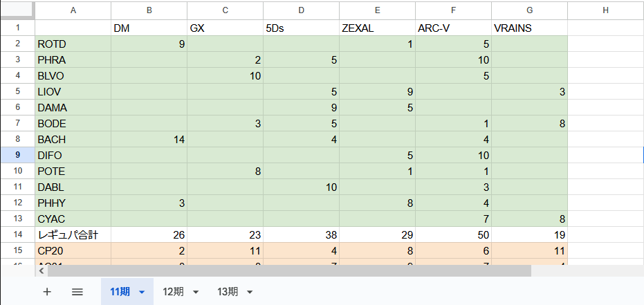The image size is (644, 305).
Task: Select the row 14 header
Action: 17,235
